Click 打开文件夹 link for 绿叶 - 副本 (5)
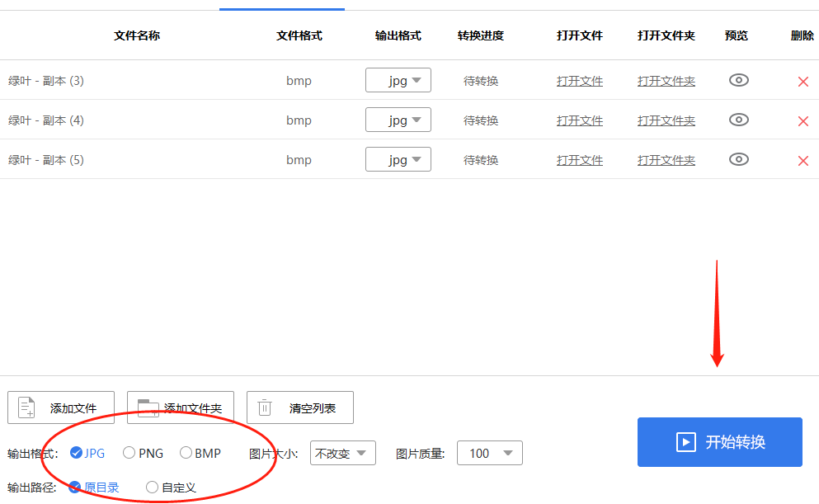The width and height of the screenshot is (819, 504). 666,160
